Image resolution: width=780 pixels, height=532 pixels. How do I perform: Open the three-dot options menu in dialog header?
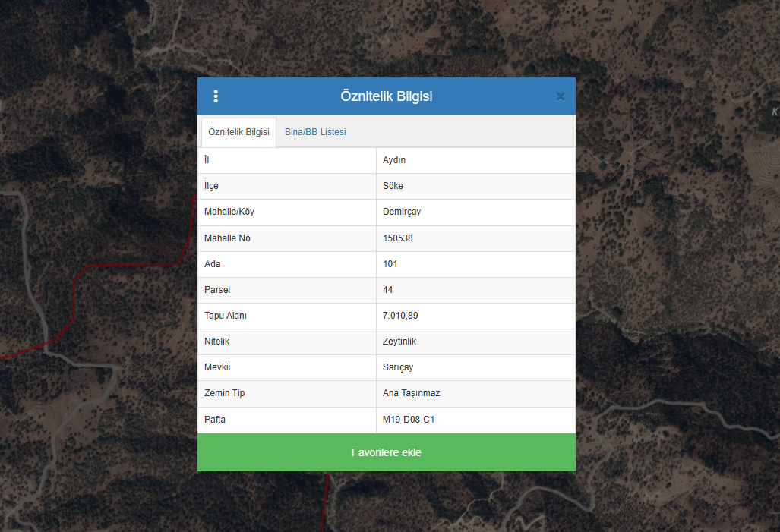point(216,96)
